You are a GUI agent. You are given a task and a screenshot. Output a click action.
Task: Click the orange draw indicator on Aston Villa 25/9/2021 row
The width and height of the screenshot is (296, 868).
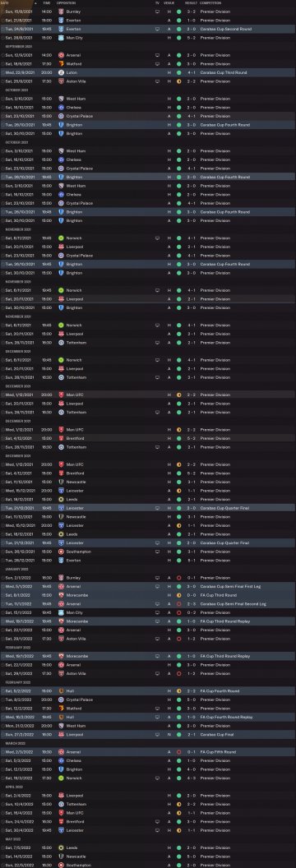[178, 81]
